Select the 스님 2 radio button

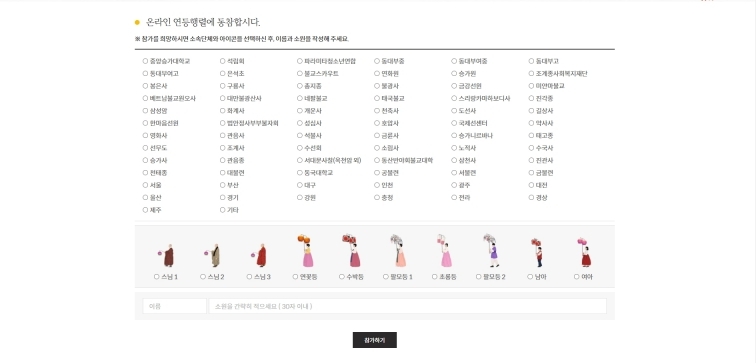tap(202, 277)
